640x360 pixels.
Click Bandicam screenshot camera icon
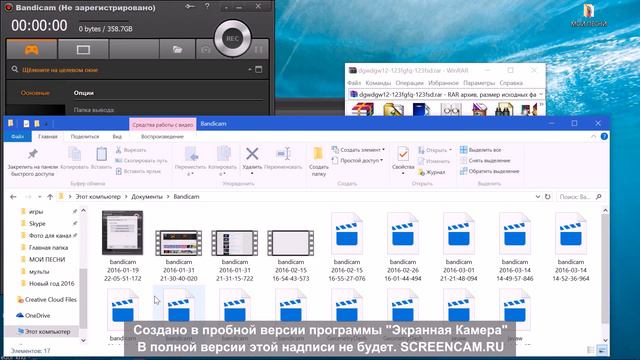206,50
